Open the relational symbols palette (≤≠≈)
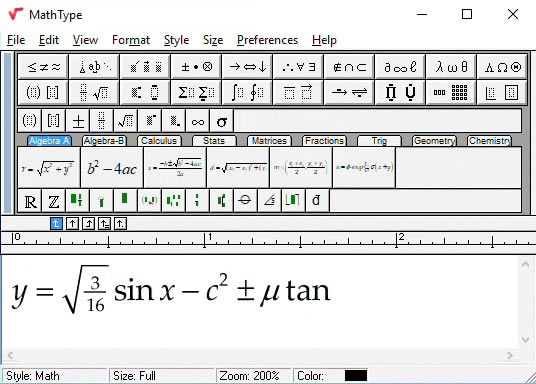The width and height of the screenshot is (536, 384). (x=43, y=66)
